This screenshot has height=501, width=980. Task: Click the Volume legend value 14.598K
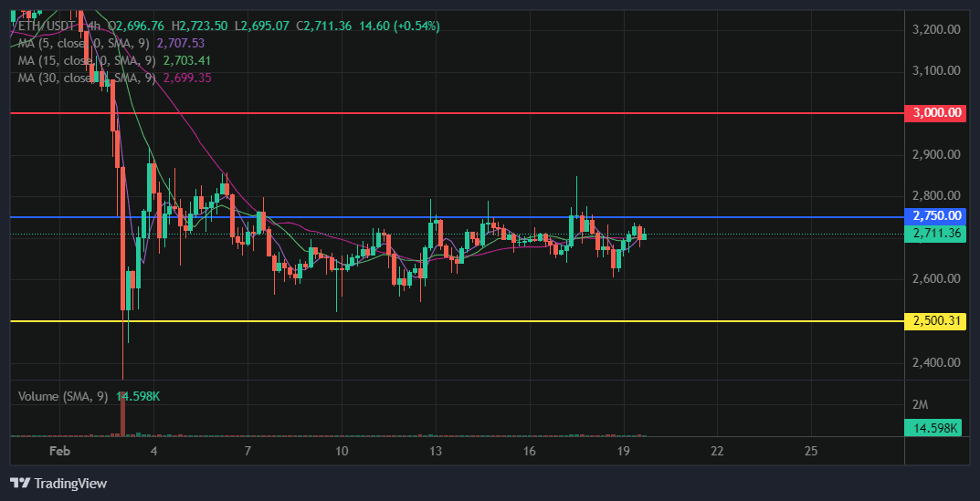point(138,396)
